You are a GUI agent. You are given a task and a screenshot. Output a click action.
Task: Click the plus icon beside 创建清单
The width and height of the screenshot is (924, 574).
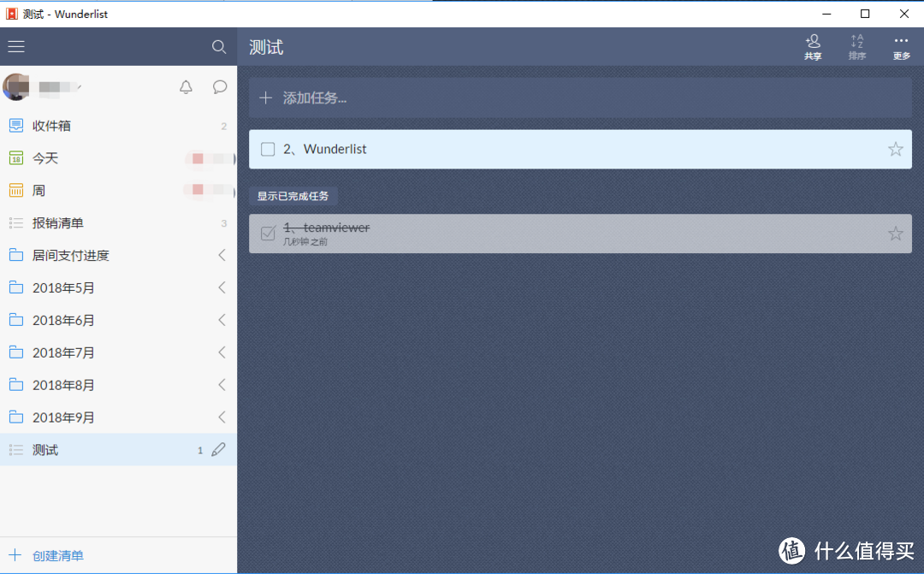point(15,555)
